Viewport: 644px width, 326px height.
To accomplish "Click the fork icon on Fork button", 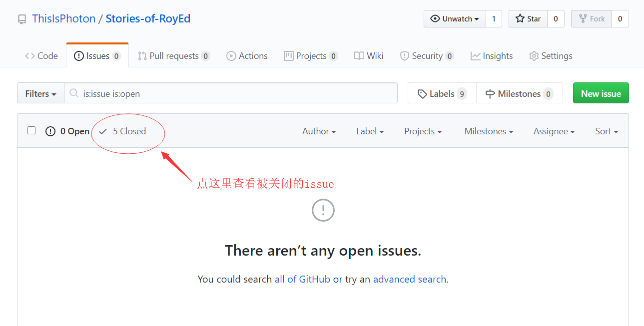I will pyautogui.click(x=583, y=19).
